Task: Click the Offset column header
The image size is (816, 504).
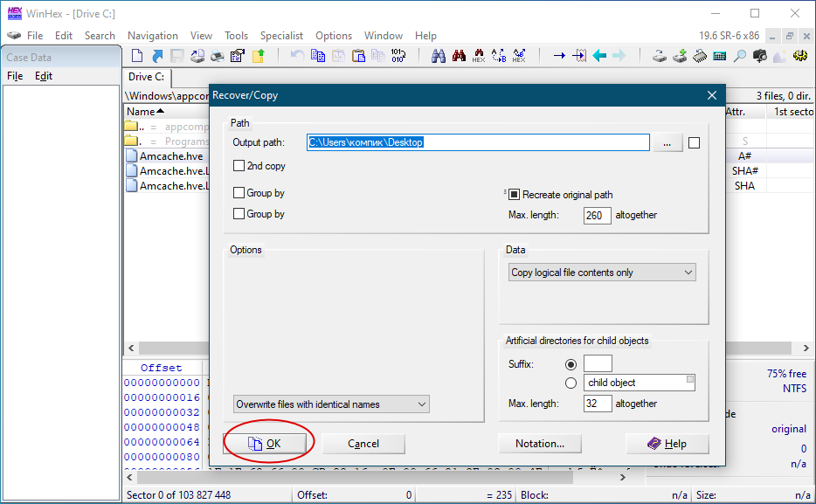Action: point(162,368)
